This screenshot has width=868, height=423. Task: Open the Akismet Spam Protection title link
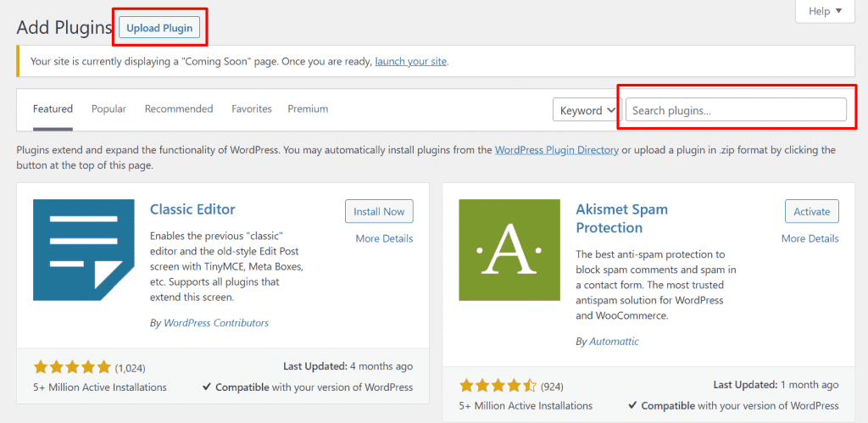(x=621, y=219)
